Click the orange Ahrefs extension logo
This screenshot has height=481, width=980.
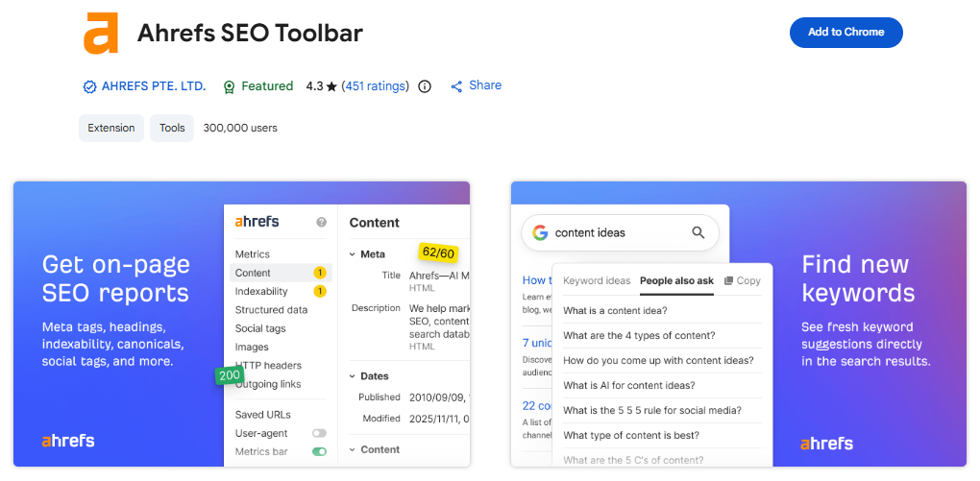pos(100,33)
